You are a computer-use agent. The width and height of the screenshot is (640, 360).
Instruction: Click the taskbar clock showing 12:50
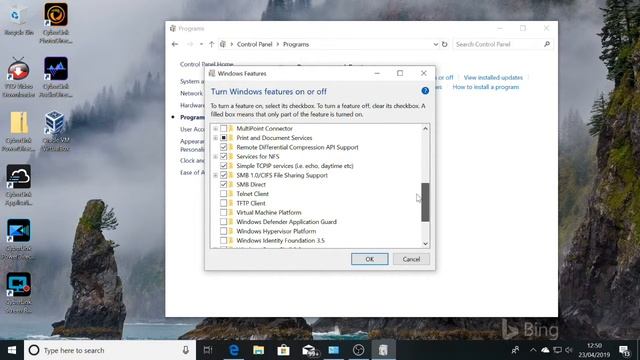[x=594, y=350]
